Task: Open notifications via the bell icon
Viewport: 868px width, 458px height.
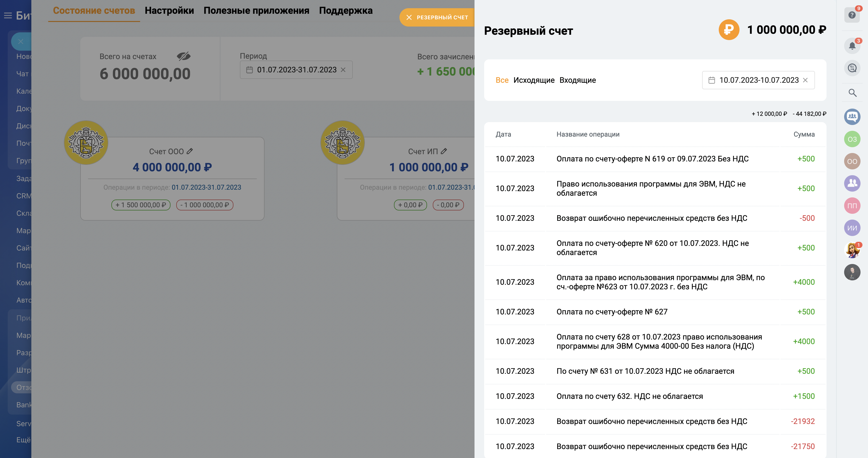Action: [x=853, y=46]
